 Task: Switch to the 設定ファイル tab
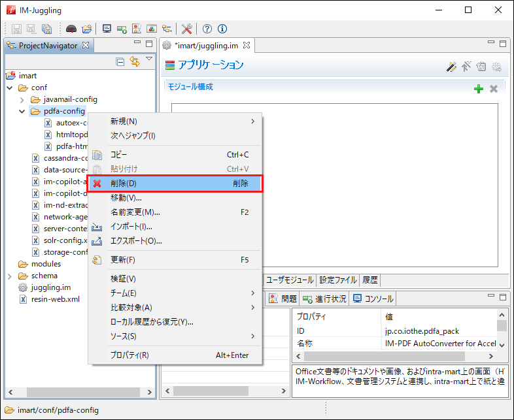[337, 280]
